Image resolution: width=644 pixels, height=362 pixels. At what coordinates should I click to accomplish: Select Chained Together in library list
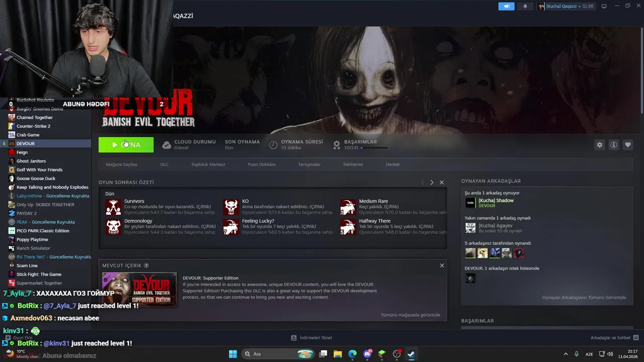(x=35, y=117)
